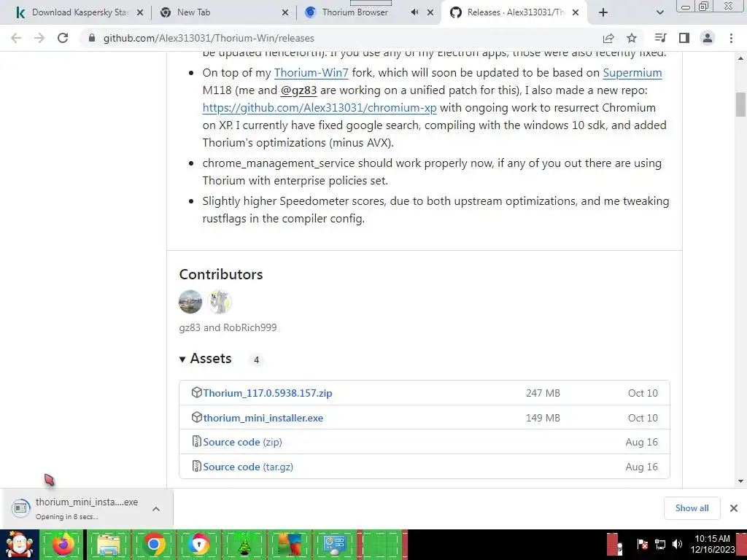Open the @gz83 user mention link
747x560 pixels.
pos(298,90)
